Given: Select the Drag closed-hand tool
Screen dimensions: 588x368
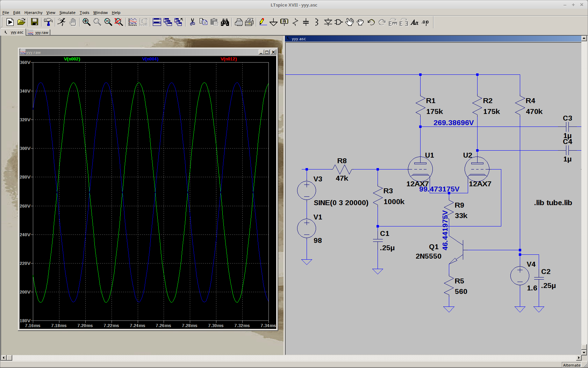Looking at the screenshot, I should pos(360,22).
